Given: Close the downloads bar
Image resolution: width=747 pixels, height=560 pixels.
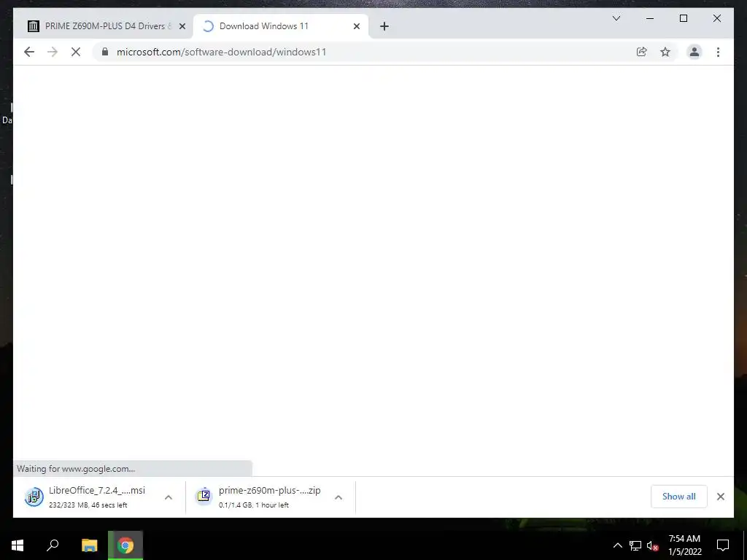Looking at the screenshot, I should pyautogui.click(x=720, y=497).
